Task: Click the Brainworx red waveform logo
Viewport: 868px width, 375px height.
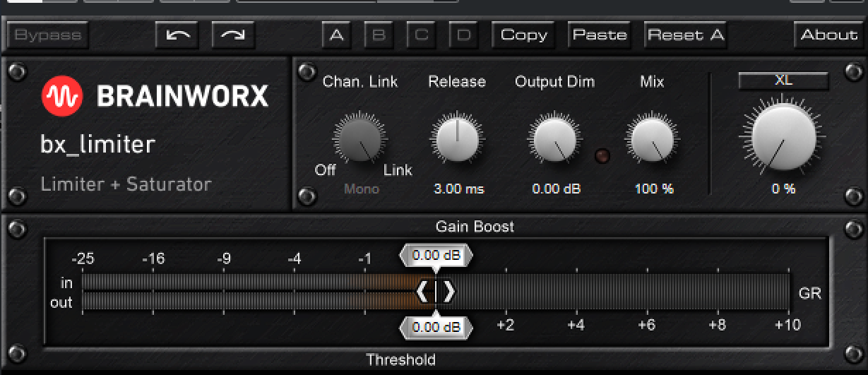Action: tap(62, 96)
